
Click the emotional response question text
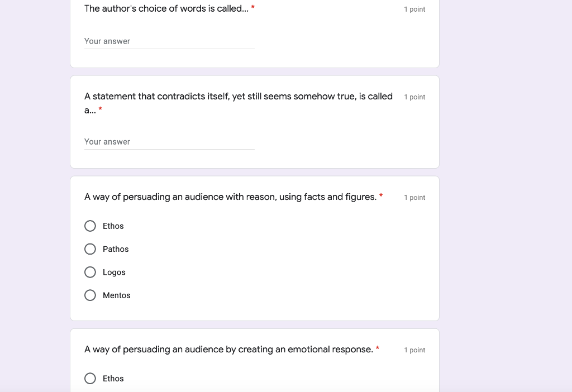pyautogui.click(x=227, y=349)
